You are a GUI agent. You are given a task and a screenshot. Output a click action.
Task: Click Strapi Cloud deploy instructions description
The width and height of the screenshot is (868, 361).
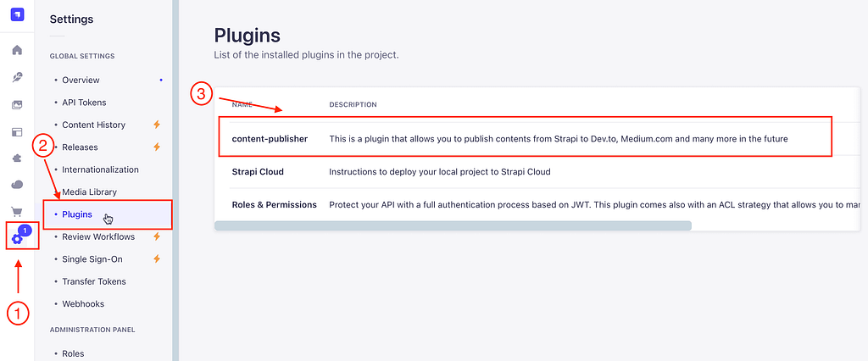click(x=440, y=172)
